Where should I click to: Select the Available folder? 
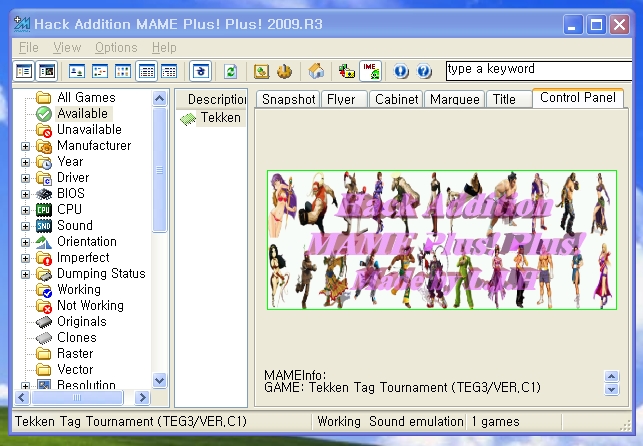pos(82,114)
